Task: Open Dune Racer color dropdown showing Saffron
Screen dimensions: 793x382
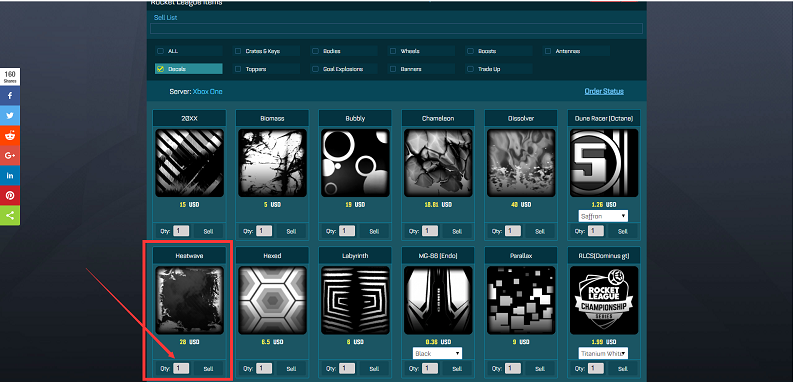Action: pos(603,216)
